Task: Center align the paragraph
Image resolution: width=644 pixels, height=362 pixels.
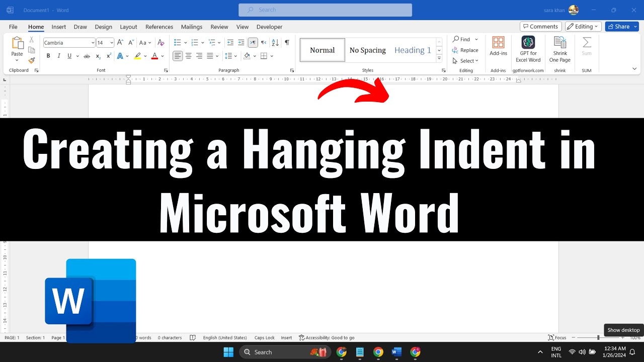Action: coord(189,56)
